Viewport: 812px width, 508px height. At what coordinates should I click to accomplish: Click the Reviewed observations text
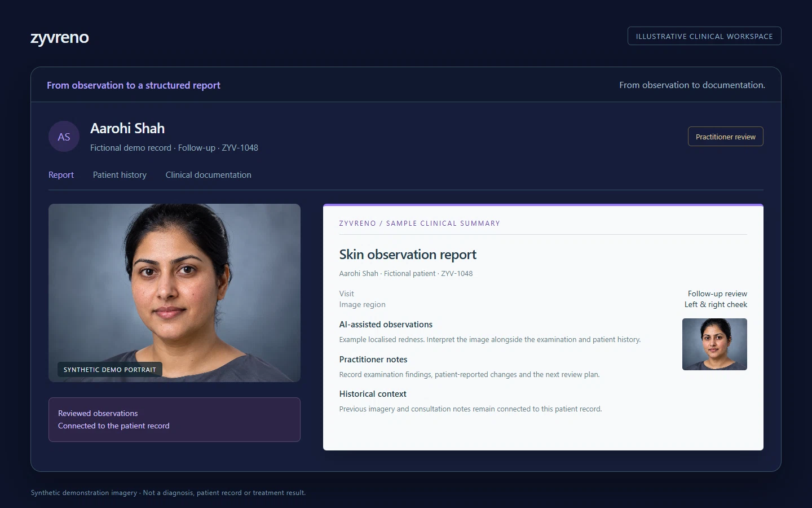pos(98,413)
